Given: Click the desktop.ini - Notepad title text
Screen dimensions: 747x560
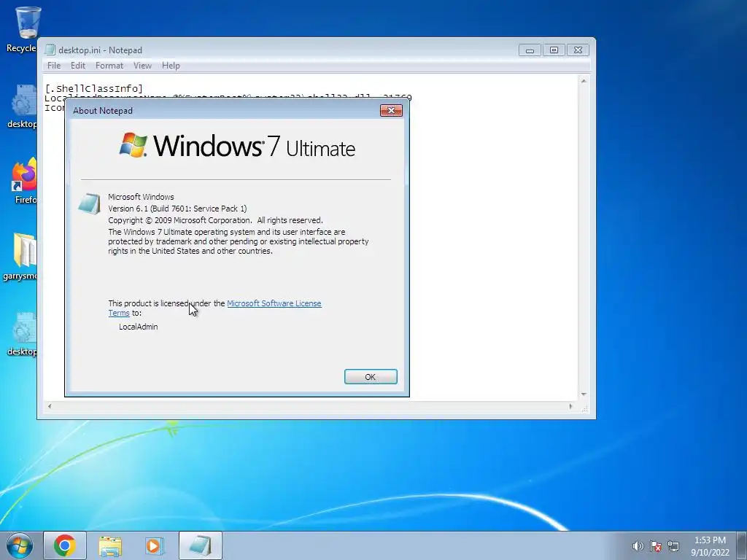Looking at the screenshot, I should tap(100, 50).
